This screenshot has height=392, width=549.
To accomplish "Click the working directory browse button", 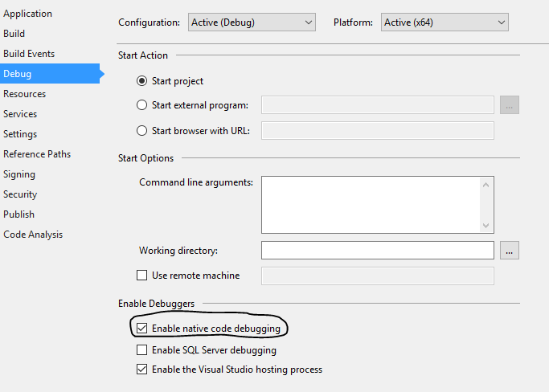I will click(510, 251).
